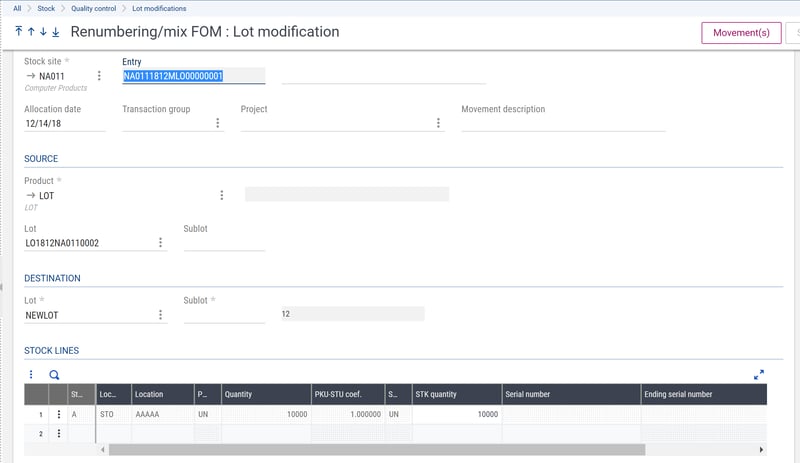This screenshot has height=463, width=800.
Task: Go to the first record arrow icon
Action: click(x=19, y=32)
